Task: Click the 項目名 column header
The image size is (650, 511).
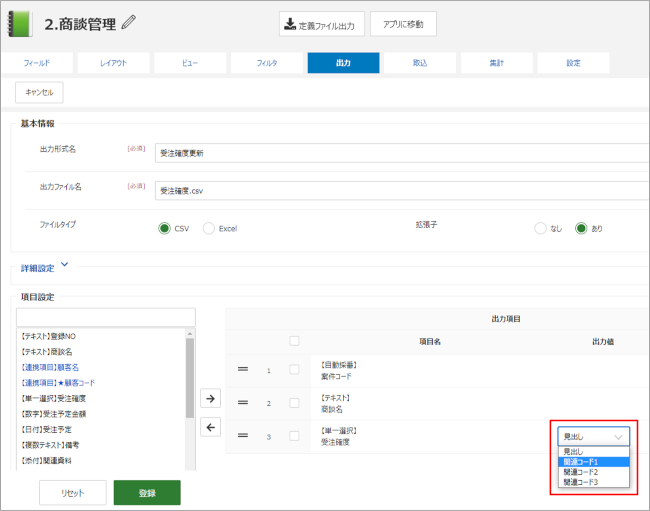Action: pos(430,341)
